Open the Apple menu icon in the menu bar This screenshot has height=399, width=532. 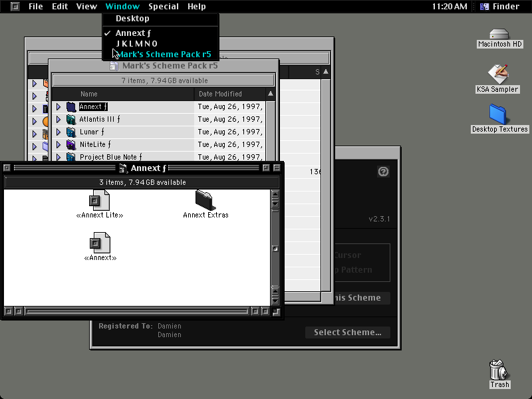15,7
